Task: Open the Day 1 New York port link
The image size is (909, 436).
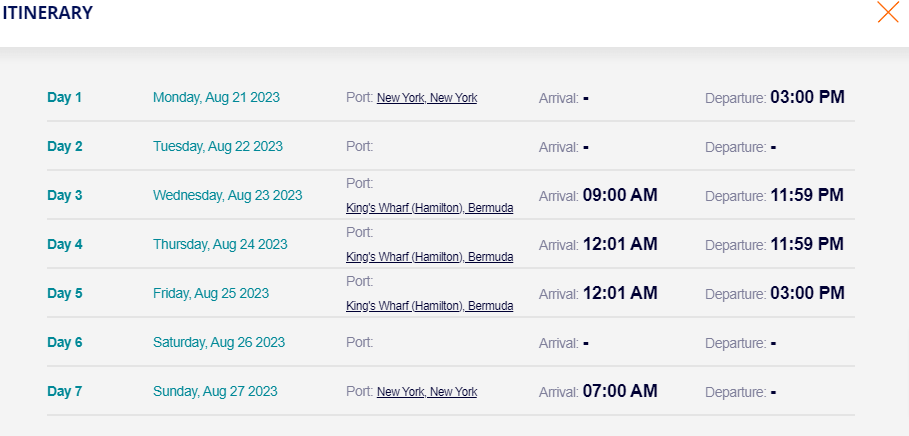Action: click(427, 98)
